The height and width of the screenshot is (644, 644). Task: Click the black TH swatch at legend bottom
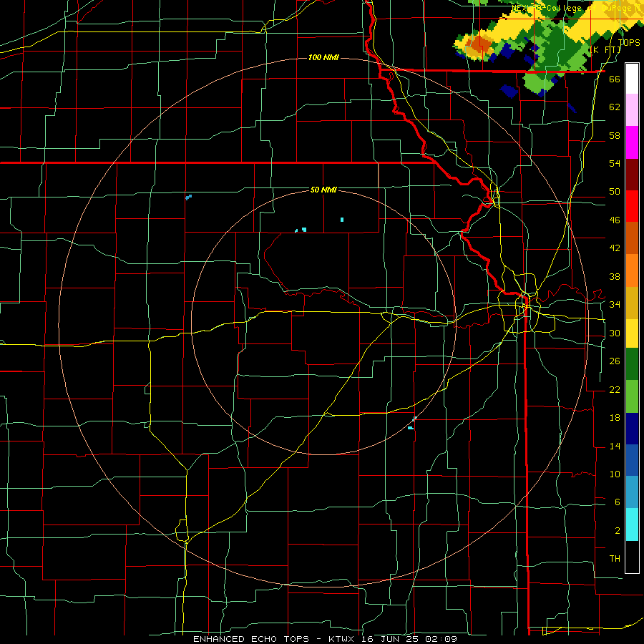(x=632, y=557)
